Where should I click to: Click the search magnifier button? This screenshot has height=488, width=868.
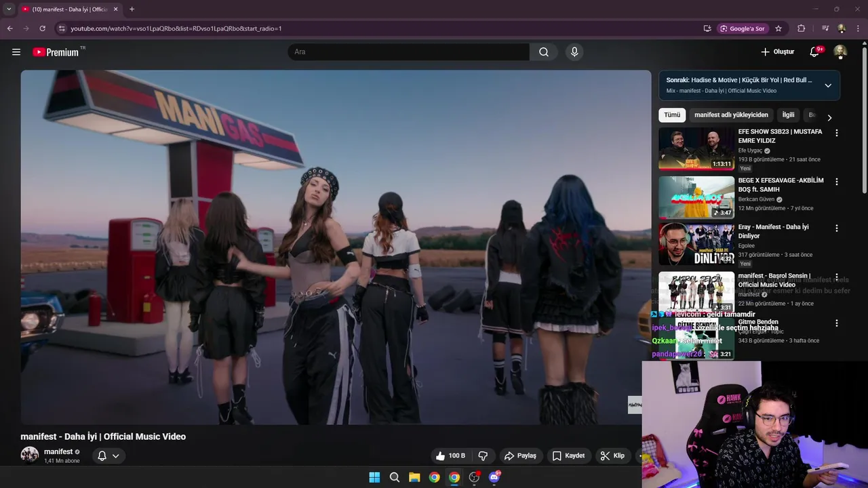coord(544,52)
